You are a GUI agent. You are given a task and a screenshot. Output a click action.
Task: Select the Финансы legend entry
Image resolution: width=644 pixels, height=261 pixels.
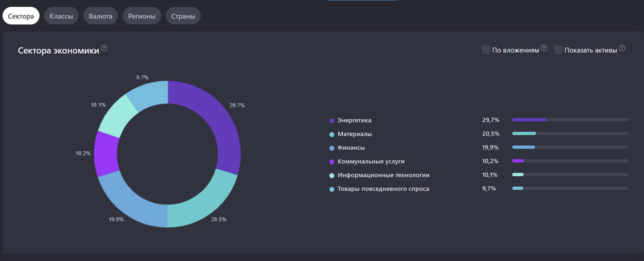(x=351, y=148)
